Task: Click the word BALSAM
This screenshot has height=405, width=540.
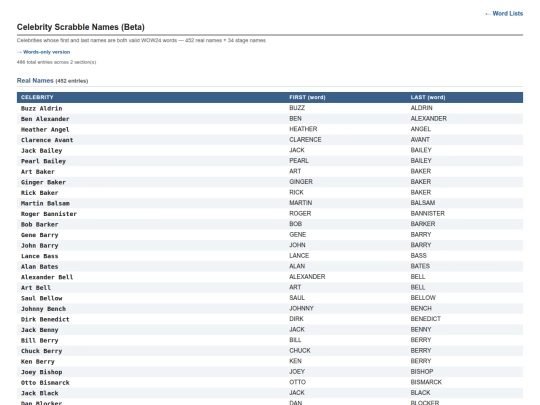Action: click(423, 202)
